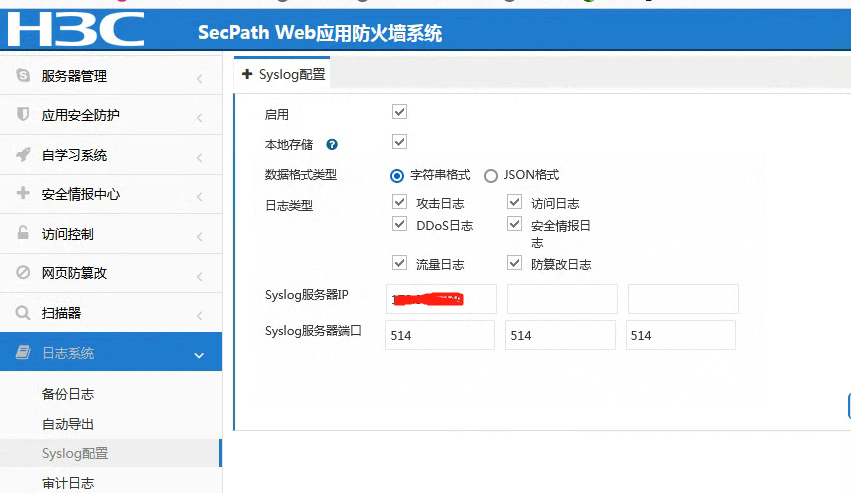Click the help icon next to 本地存储
Screen dimensions: 851x493
(x=332, y=144)
